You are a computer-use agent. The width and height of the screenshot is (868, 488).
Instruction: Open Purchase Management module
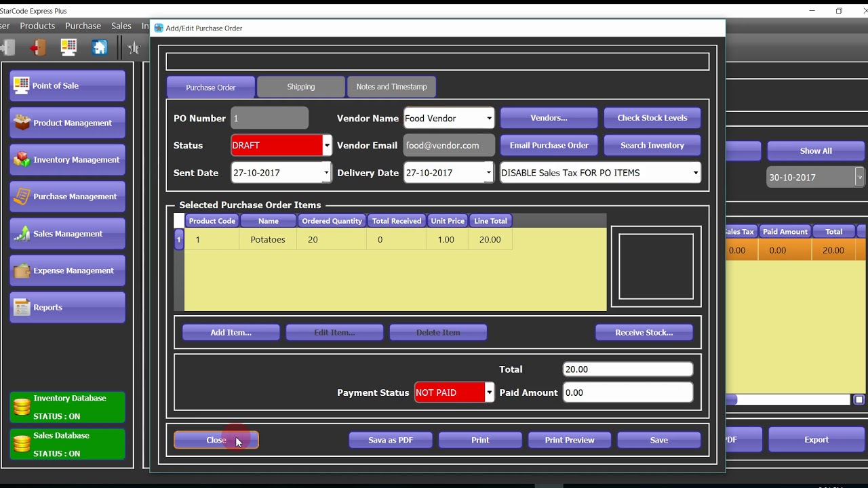[x=67, y=197]
